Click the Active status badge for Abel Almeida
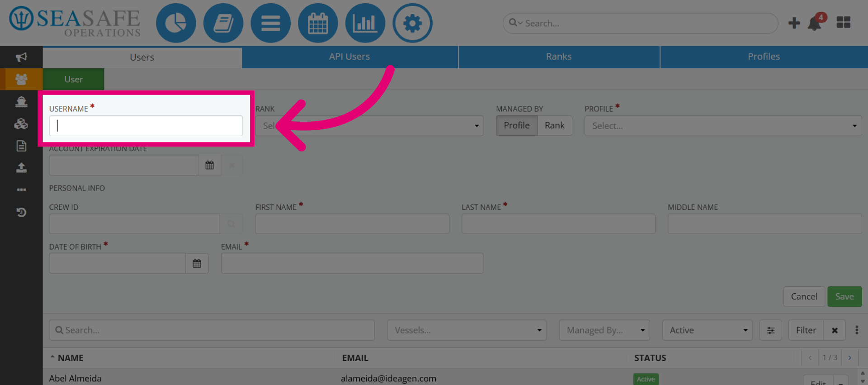The image size is (868, 385). (x=646, y=379)
